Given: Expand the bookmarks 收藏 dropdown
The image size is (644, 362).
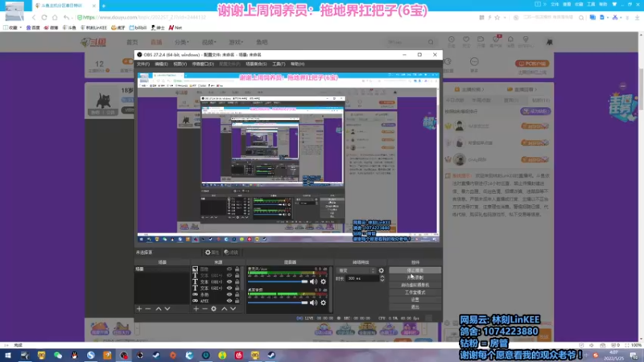Looking at the screenshot, I should point(13,27).
